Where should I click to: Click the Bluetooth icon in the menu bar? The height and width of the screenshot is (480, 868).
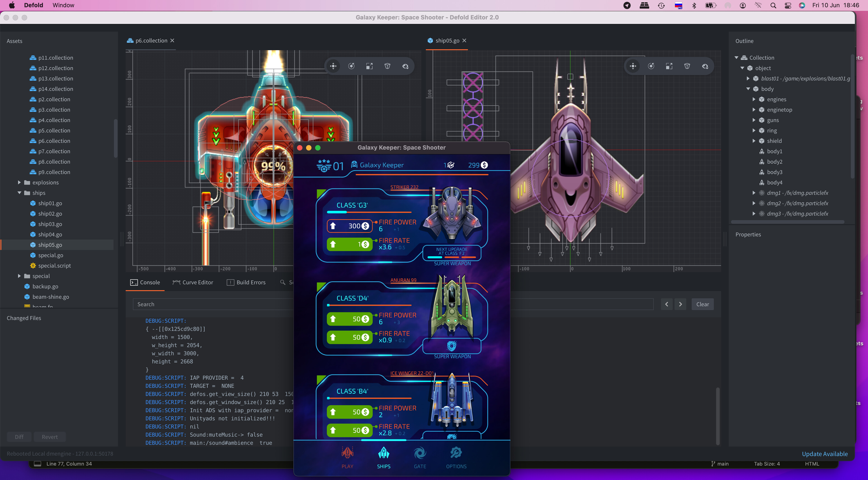coord(694,5)
